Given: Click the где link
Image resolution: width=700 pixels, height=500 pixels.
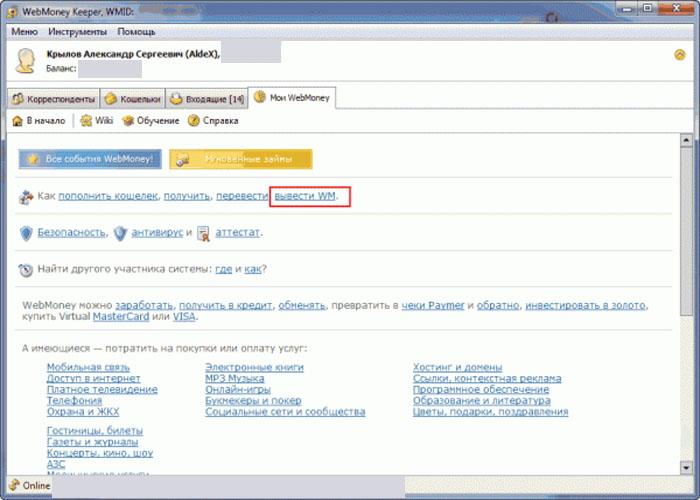Looking at the screenshot, I should pyautogui.click(x=224, y=269).
